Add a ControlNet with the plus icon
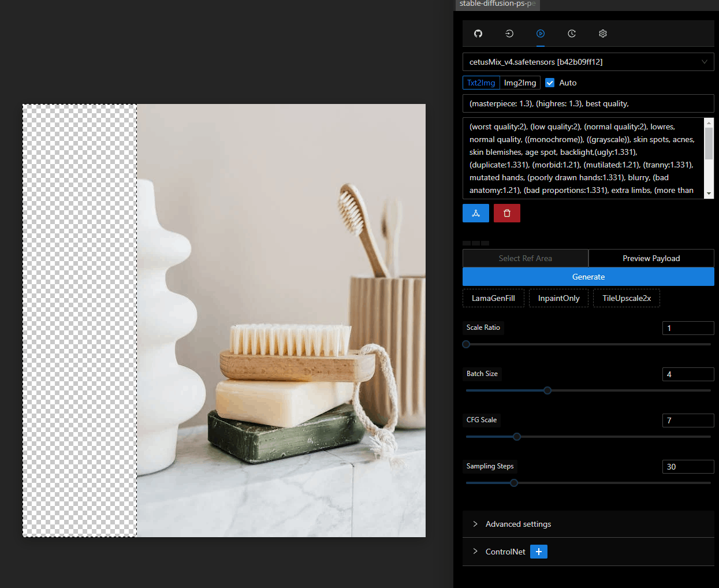The image size is (719, 588). 538,552
